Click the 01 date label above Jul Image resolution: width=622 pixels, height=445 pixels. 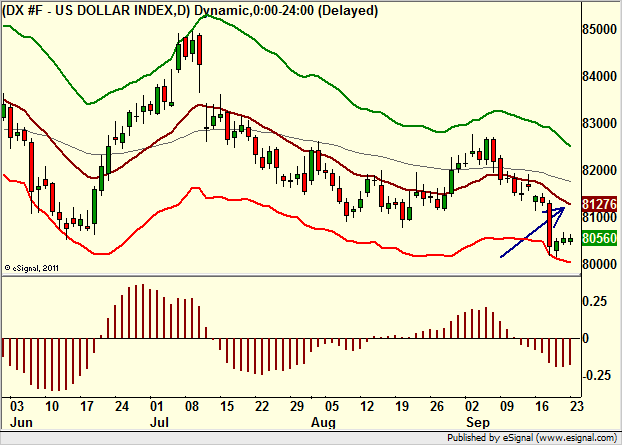[x=157, y=407]
